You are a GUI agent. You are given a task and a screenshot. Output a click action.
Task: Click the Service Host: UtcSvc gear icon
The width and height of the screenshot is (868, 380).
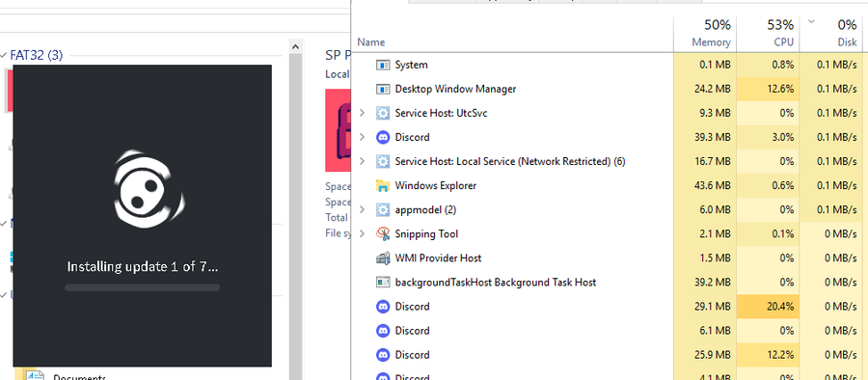point(383,113)
